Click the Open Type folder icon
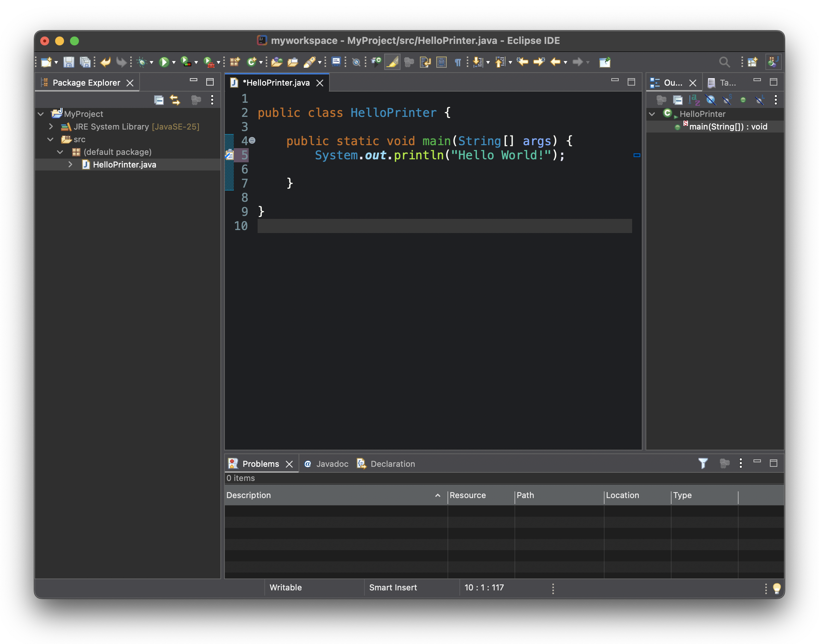819x644 pixels. click(x=276, y=62)
